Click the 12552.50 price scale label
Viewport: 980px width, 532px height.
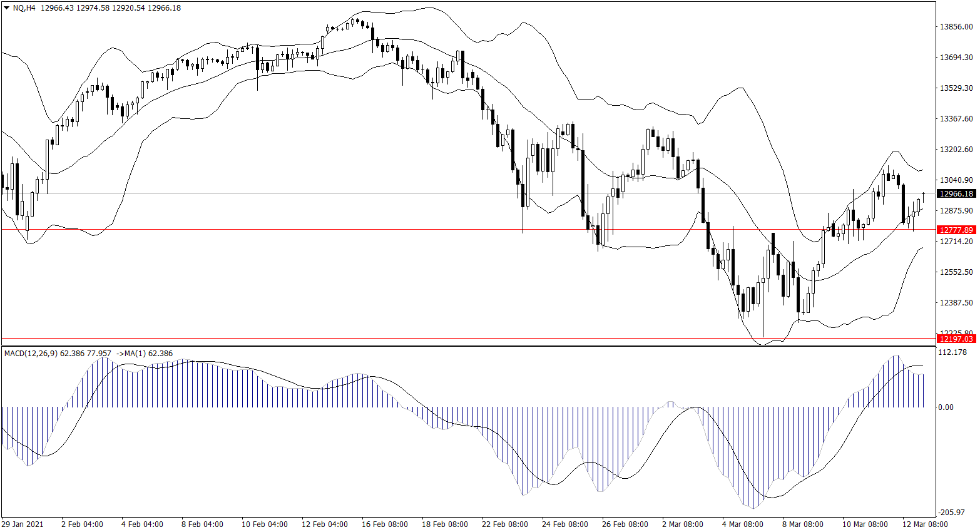(956, 272)
